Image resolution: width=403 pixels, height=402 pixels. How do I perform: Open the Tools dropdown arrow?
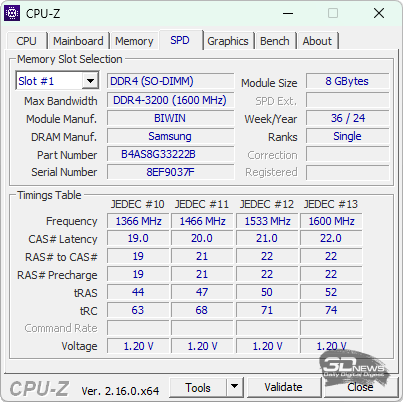pos(235,386)
